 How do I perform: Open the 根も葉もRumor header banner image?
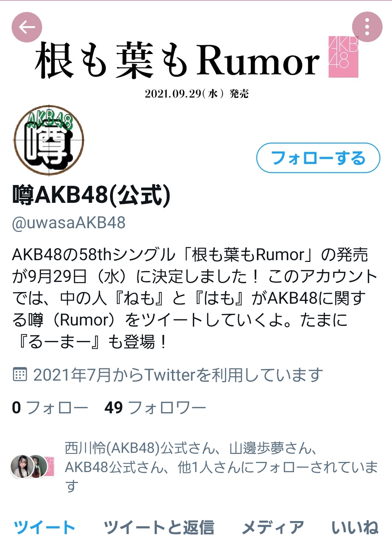[x=196, y=54]
